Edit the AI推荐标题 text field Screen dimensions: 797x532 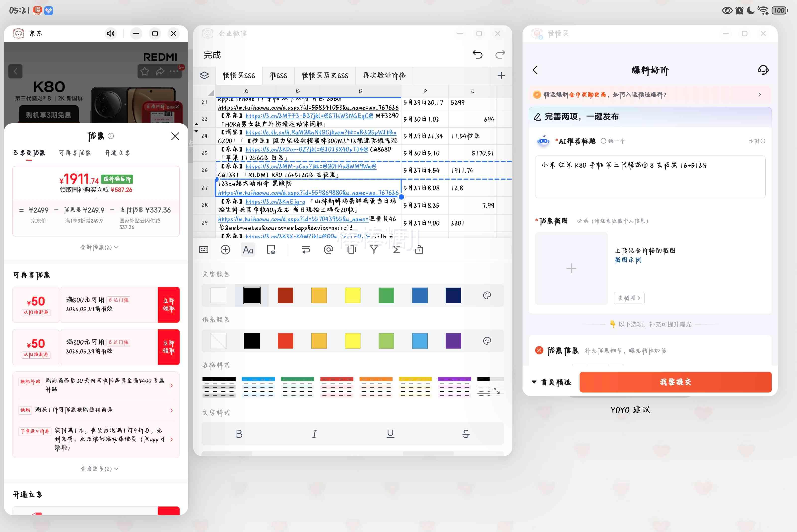[650, 177]
